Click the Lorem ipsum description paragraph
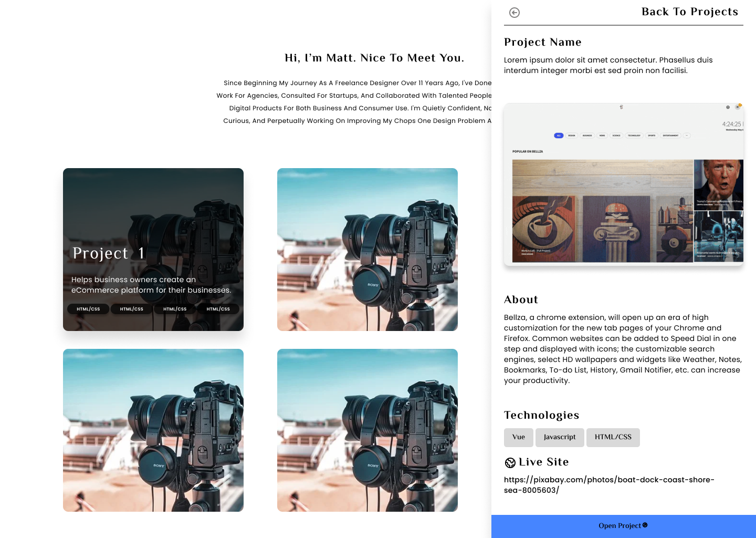Screen dimensions: 756x538 coord(608,65)
